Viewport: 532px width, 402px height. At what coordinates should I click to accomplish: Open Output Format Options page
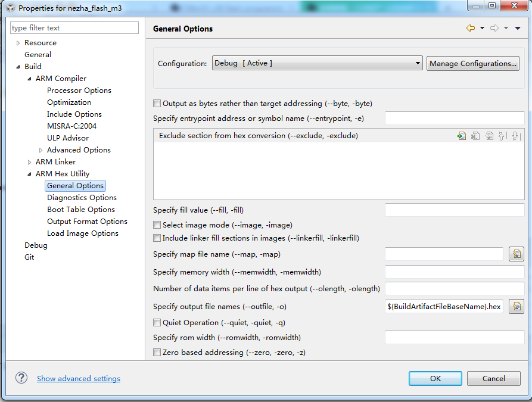(87, 222)
